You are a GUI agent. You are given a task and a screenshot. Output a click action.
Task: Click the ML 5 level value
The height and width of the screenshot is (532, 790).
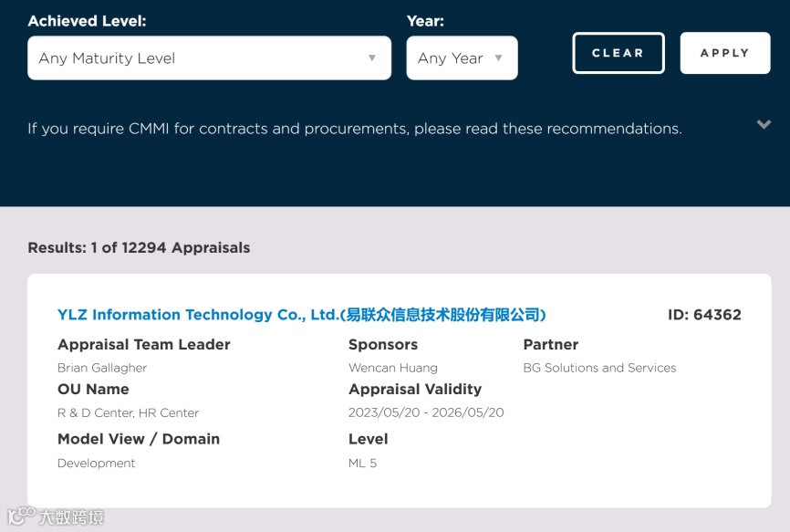click(x=363, y=463)
